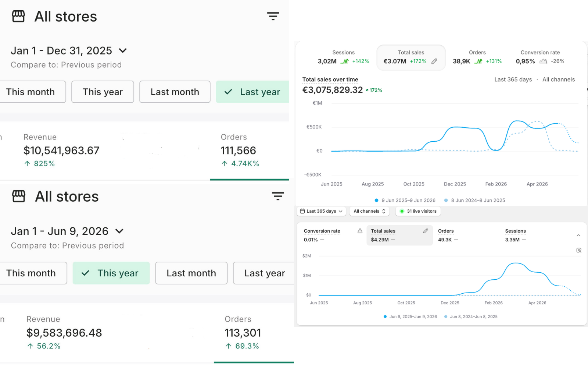Click the 825% revenue increase indicator
Viewport: 588px width, 368px height.
coord(39,164)
